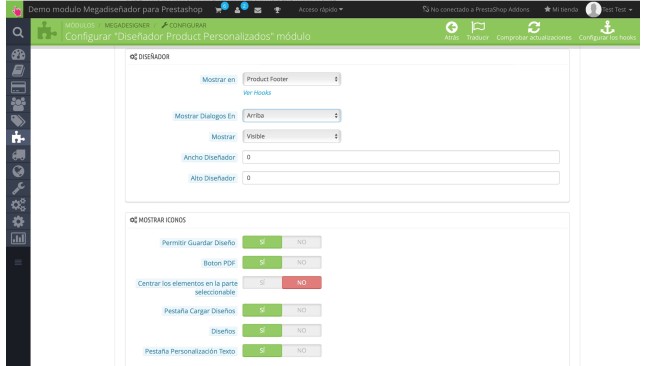Click the trophy icon in the top bar
The height and width of the screenshot is (366, 646).
click(x=277, y=10)
